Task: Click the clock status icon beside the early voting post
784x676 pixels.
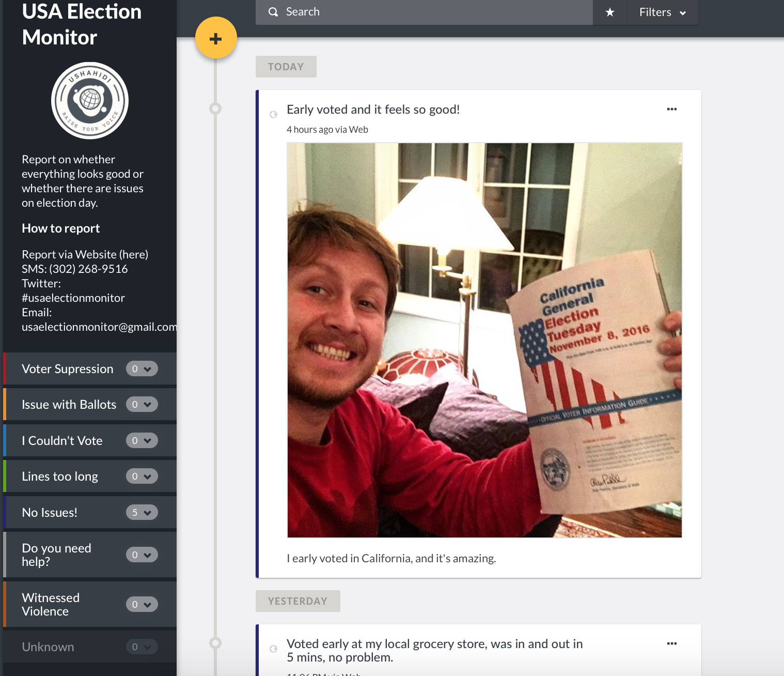Action: pyautogui.click(x=273, y=114)
